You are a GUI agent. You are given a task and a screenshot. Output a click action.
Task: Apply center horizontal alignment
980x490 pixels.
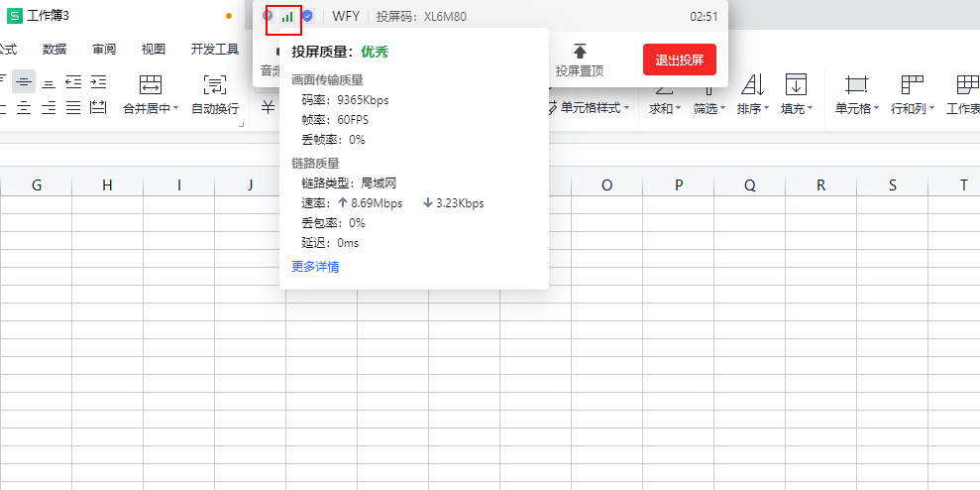coord(24,108)
